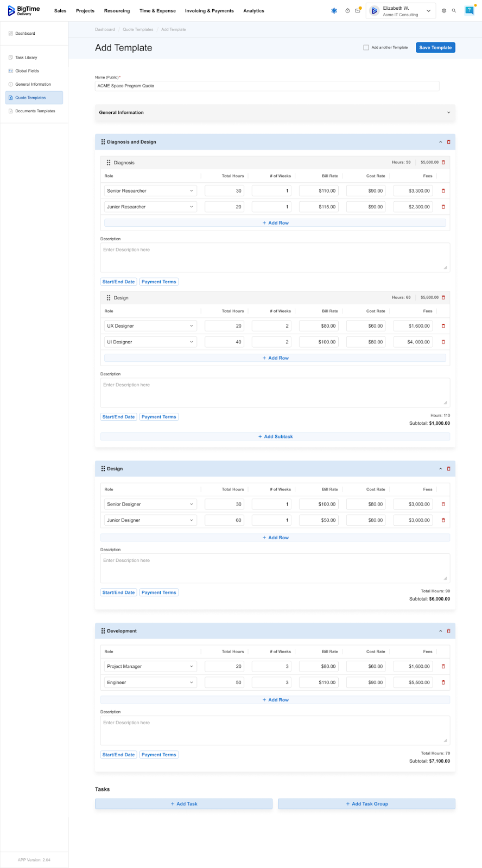Viewport: 482px width, 868px height.
Task: Select Task Library in the sidebar
Action: coord(26,58)
